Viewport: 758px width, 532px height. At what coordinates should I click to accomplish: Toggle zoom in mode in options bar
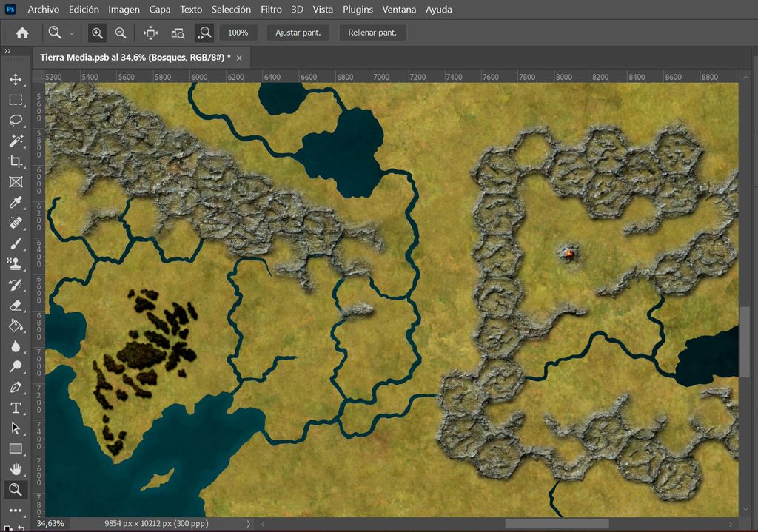(x=96, y=33)
